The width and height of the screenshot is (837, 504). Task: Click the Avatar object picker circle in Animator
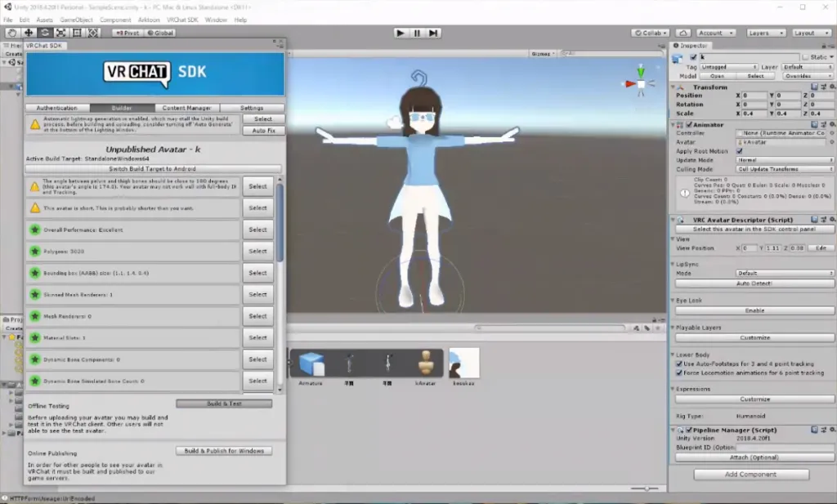[831, 142]
